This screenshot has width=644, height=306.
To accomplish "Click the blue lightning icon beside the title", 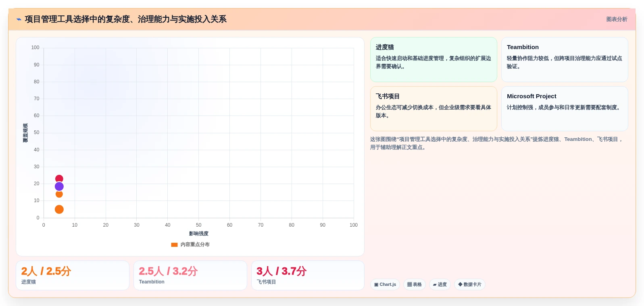I will click(19, 19).
